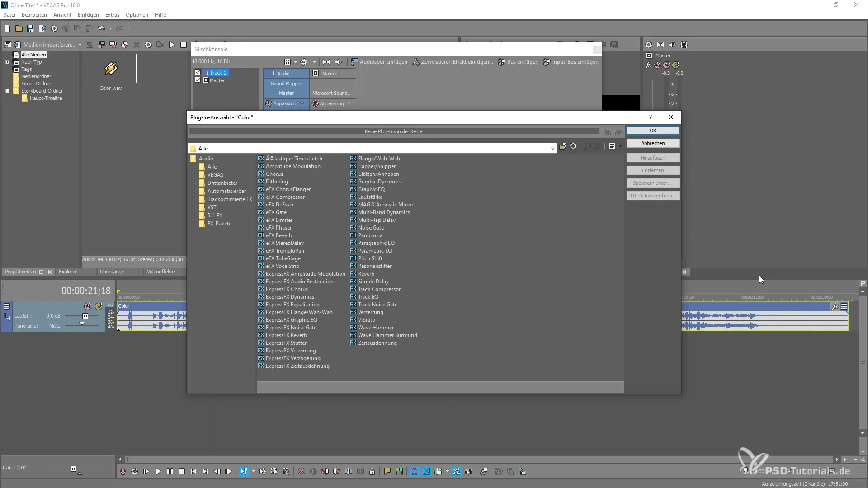Stop media preview in Projektmedien toolbar
This screenshot has height=488, width=868.
pos(184,45)
